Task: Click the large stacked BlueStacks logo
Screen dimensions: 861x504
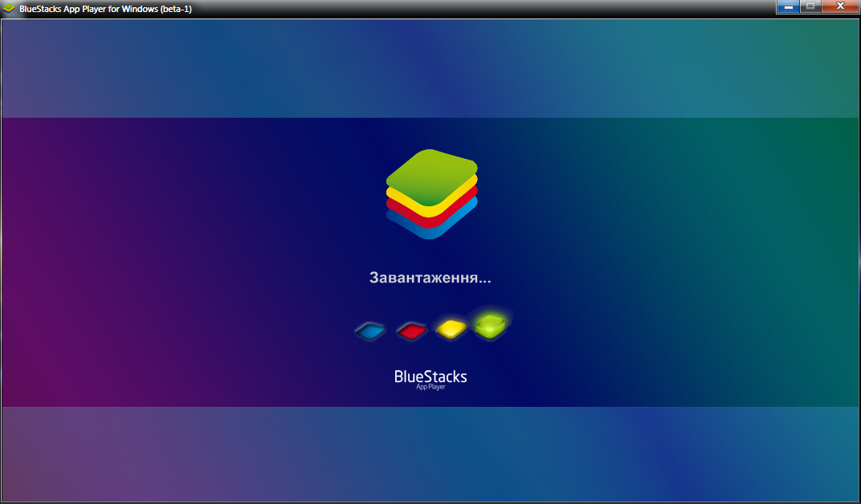Action: point(431,194)
